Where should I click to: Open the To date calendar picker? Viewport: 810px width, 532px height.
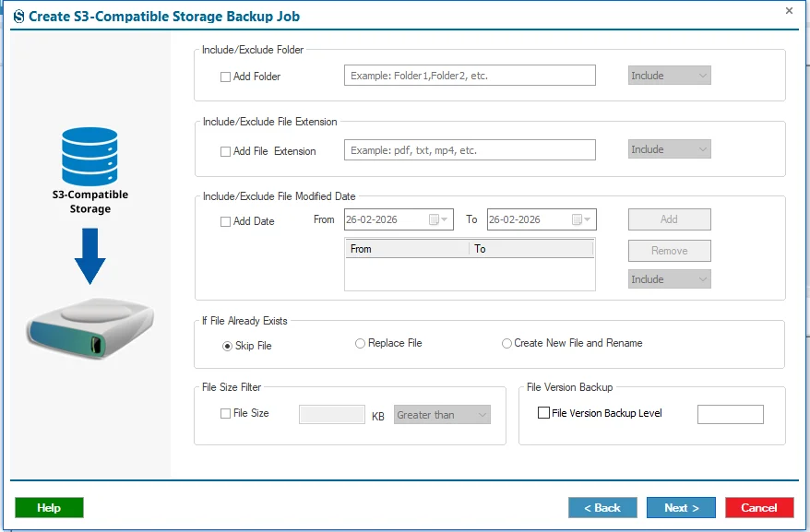581,219
